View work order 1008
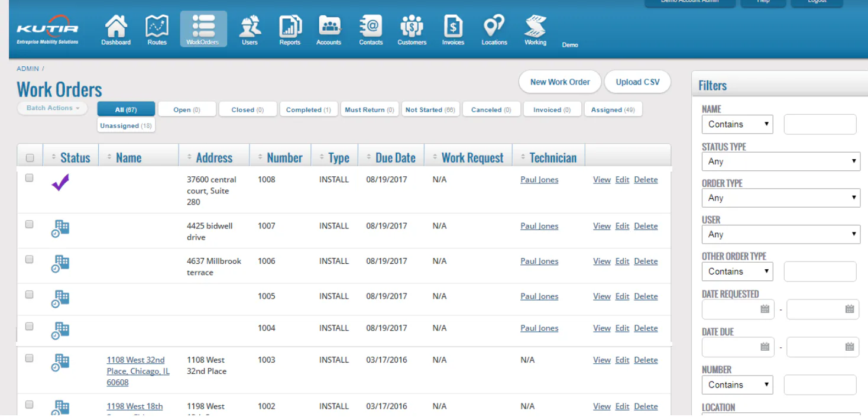 [602, 180]
